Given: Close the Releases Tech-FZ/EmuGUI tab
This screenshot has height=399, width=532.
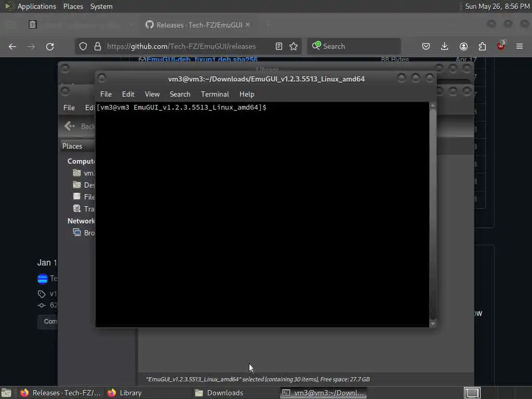Looking at the screenshot, I should coord(248,25).
